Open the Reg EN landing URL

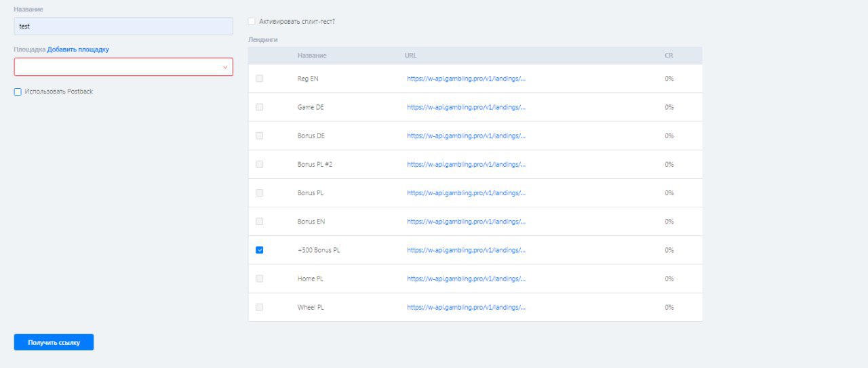[x=466, y=79]
